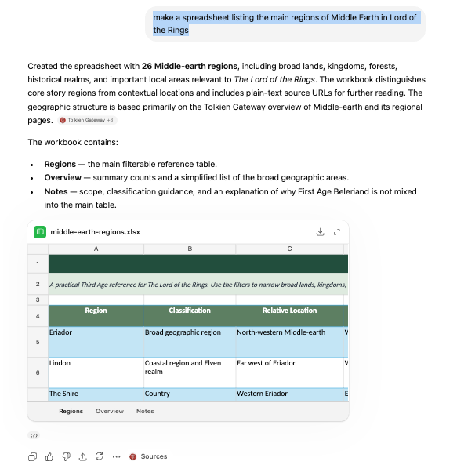Give the response a thumbs up

[x=49, y=456]
